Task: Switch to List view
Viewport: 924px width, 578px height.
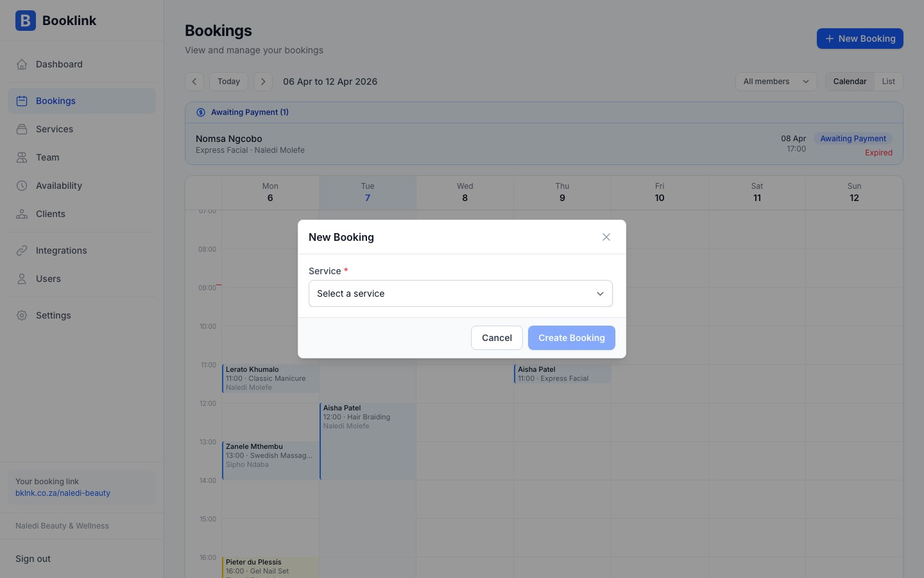Action: [889, 82]
